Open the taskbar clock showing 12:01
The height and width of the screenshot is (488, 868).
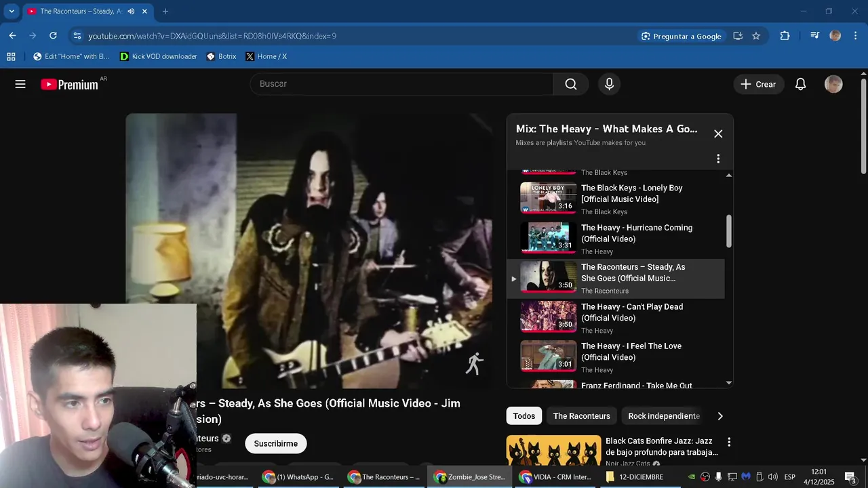click(819, 477)
